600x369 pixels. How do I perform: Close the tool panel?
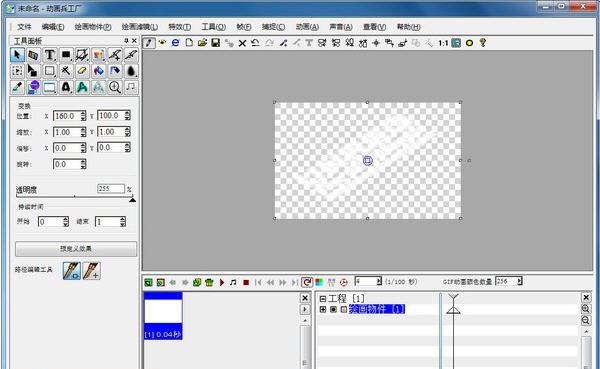[x=134, y=40]
